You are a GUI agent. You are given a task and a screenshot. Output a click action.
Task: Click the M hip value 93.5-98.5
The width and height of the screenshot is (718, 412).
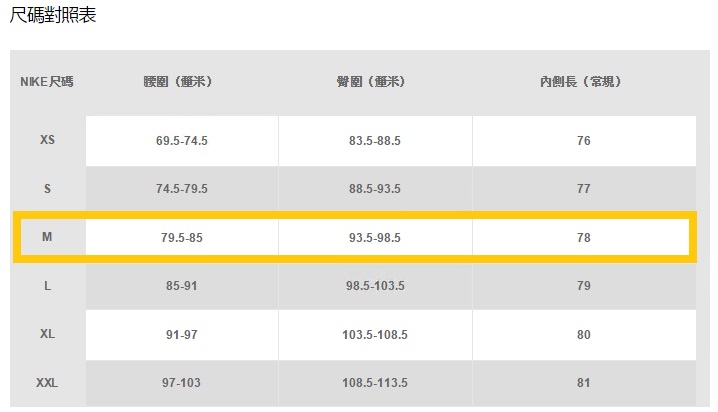pos(374,238)
